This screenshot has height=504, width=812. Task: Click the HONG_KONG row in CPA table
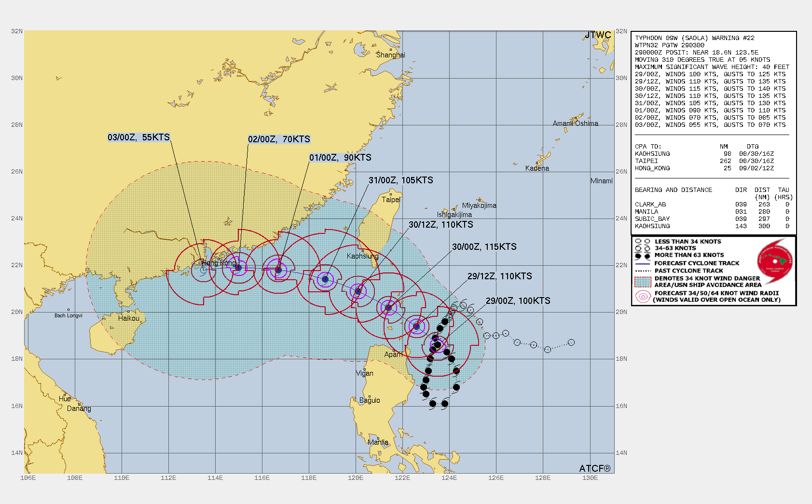[704, 168]
